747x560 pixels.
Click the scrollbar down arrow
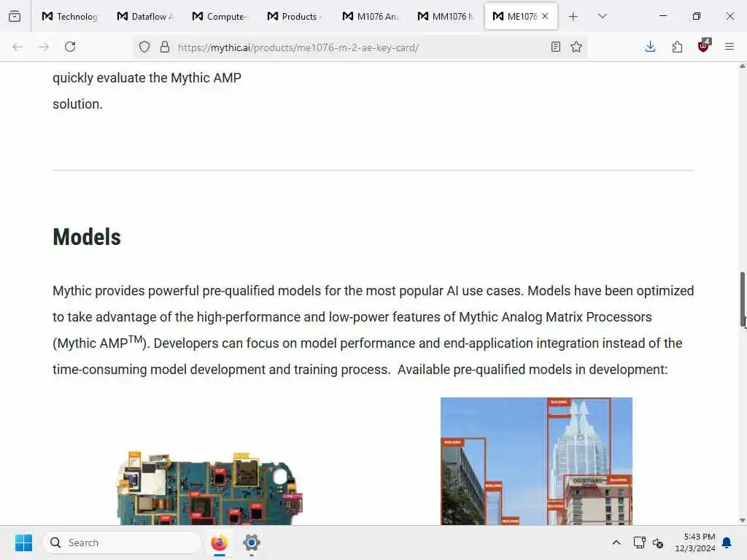click(x=742, y=521)
